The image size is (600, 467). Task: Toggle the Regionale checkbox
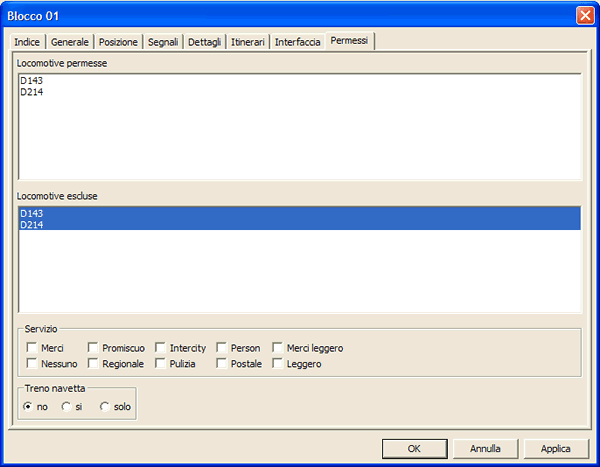tap(94, 365)
